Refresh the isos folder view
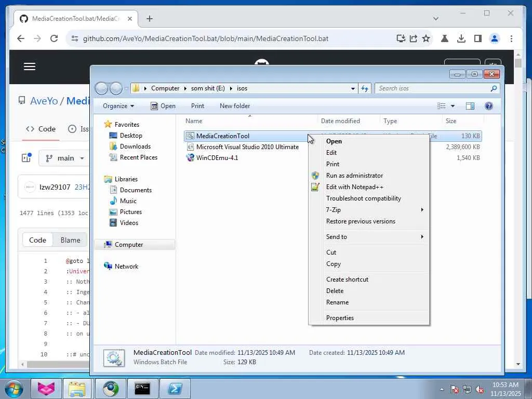Viewport: 532px width, 399px height. (x=365, y=88)
